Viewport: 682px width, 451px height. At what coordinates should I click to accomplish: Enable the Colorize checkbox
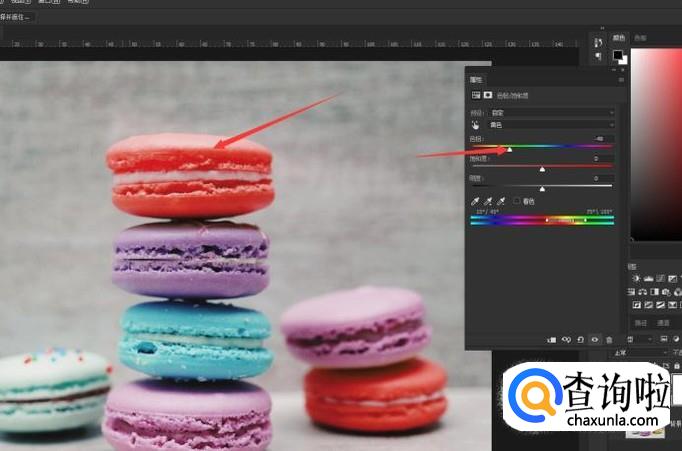coord(517,201)
